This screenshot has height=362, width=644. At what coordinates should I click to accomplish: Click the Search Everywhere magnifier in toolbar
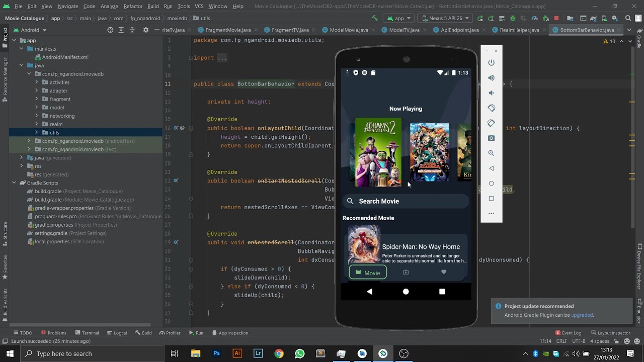click(x=628, y=18)
